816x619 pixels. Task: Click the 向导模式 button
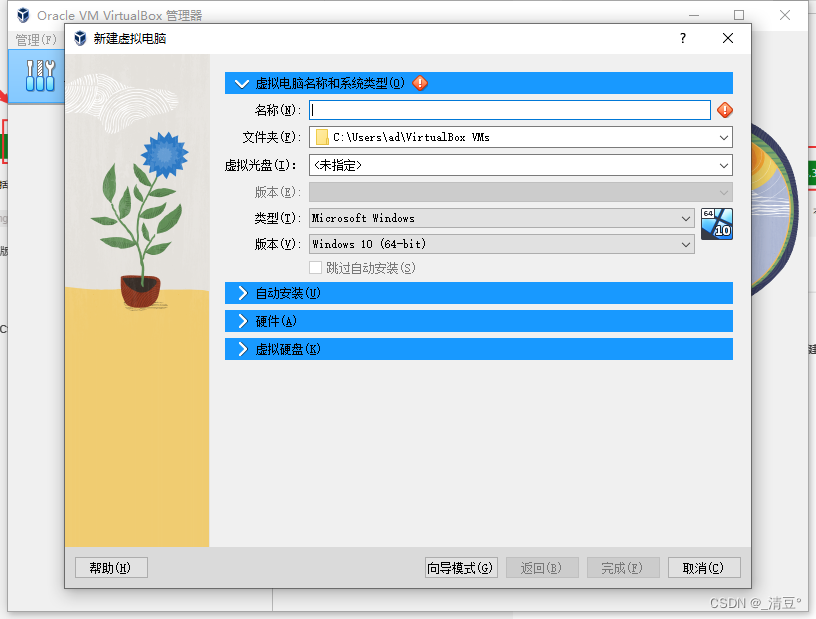click(x=461, y=567)
